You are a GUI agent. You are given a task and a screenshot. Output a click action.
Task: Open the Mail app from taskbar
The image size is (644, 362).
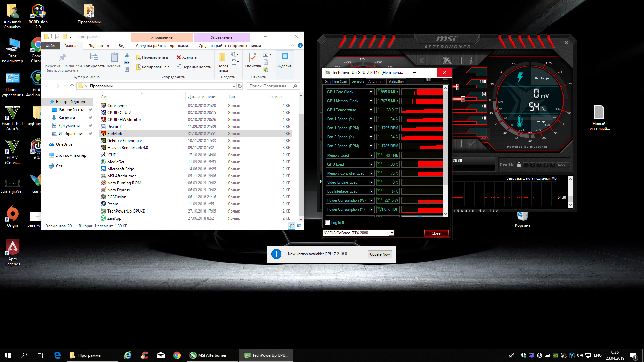click(161, 355)
